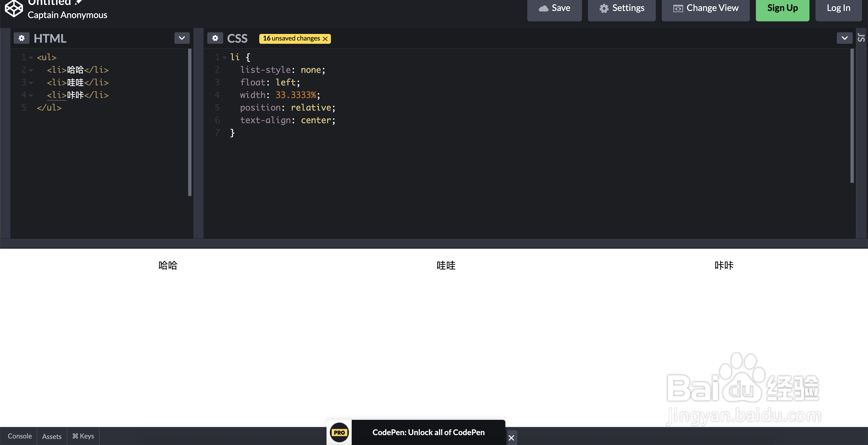The image size is (868, 445).
Task: Open the HTML panel dropdown chevron
Action: (182, 38)
